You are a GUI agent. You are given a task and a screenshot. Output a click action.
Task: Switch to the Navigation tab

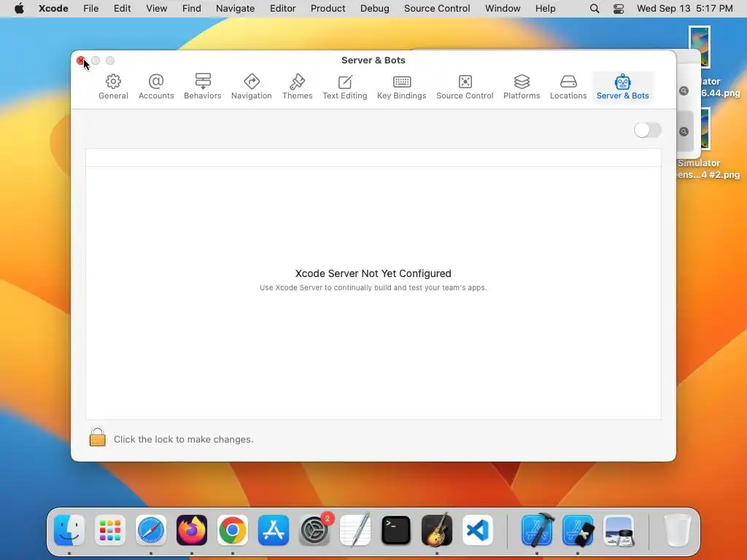click(252, 87)
